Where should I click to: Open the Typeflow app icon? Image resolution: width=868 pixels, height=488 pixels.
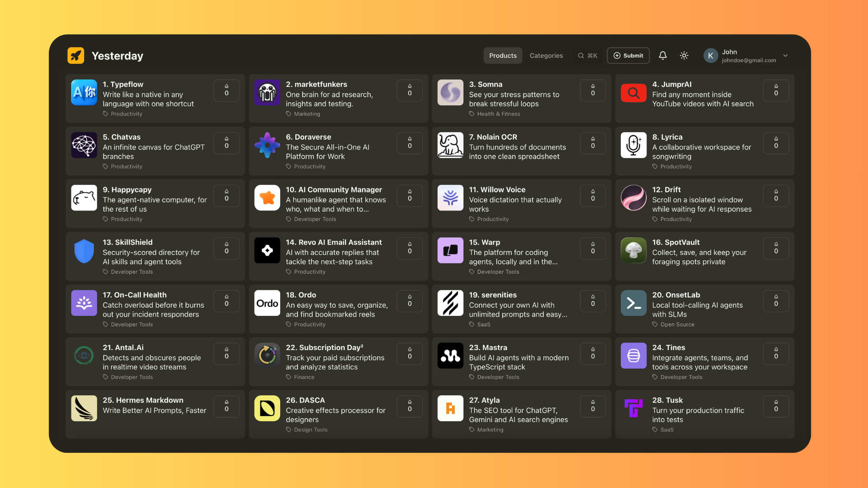coord(84,93)
